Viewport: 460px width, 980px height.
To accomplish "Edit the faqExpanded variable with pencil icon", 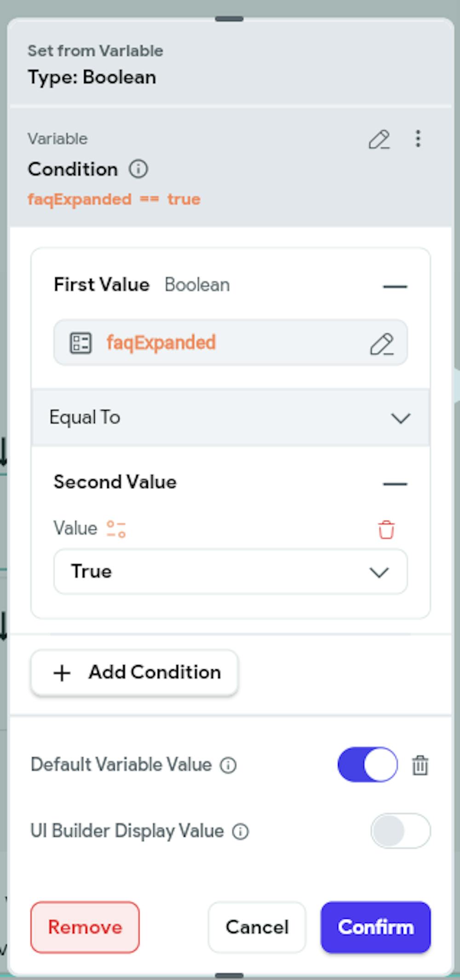I will coord(382,344).
